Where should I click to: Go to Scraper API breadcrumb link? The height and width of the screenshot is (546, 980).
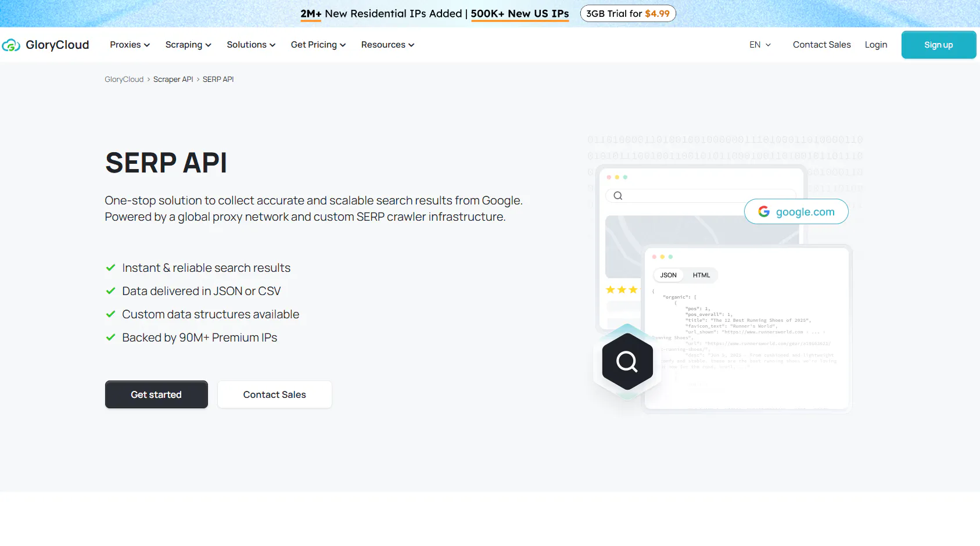(x=173, y=80)
